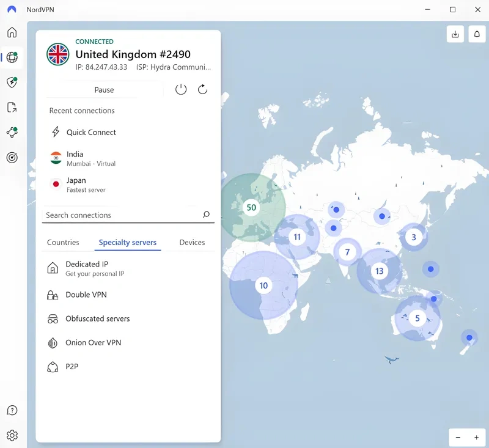Click the CONNECTED status label
The height and width of the screenshot is (448, 489).
(95, 42)
